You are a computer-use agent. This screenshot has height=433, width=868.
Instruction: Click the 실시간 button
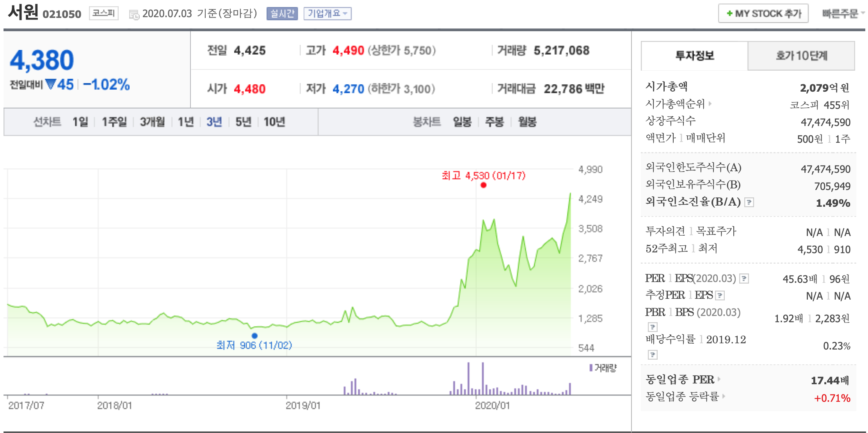[282, 14]
